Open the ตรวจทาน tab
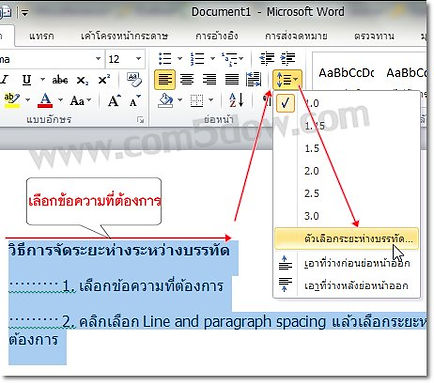Screen dimensions: 434x383 374,35
